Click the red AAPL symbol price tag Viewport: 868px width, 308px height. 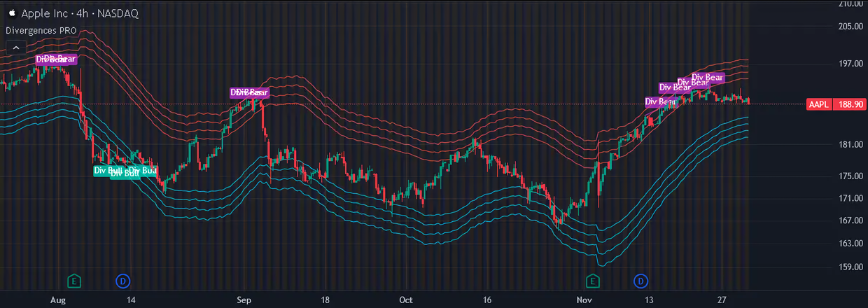pyautogui.click(x=818, y=104)
